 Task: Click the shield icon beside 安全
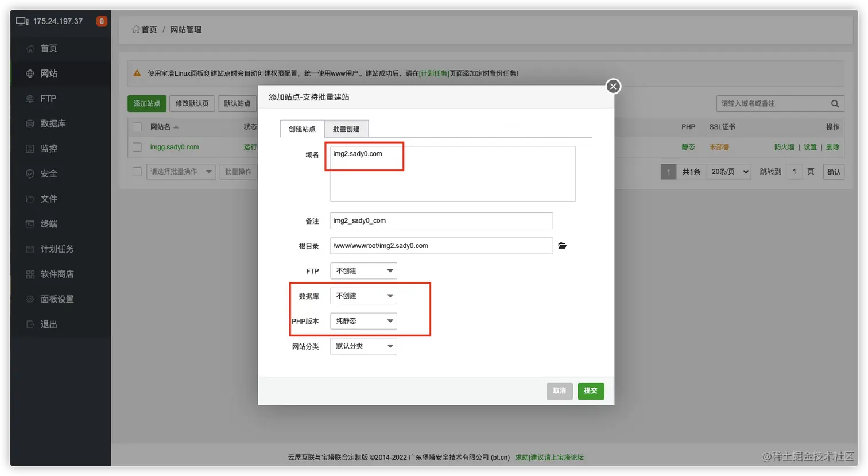[30, 174]
